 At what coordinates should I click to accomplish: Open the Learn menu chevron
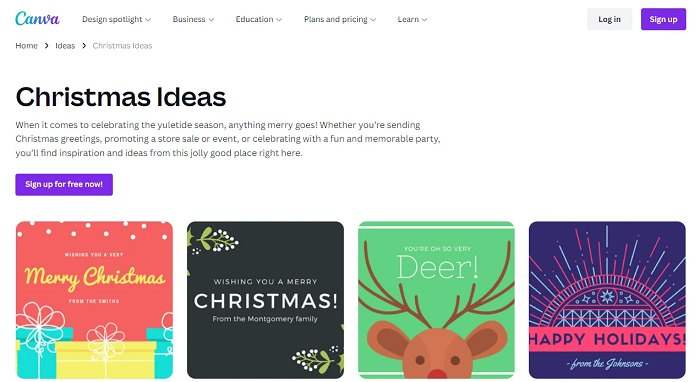425,20
